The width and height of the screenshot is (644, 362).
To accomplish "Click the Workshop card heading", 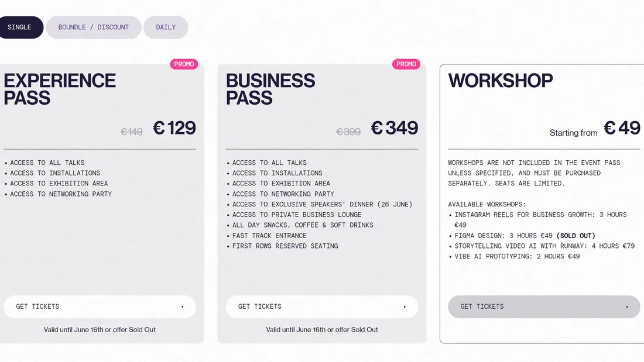I will pos(501,81).
